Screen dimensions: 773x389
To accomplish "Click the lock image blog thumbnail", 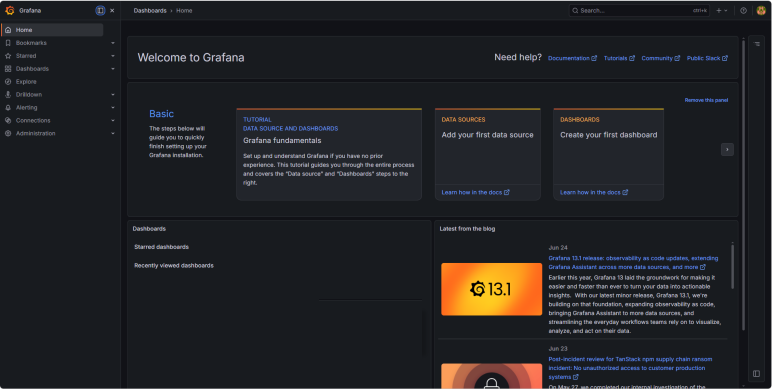I will point(492,376).
